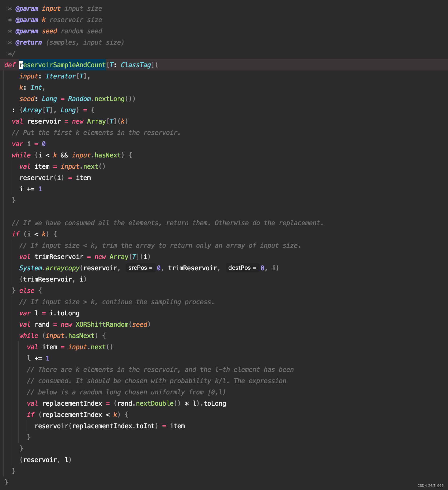Click the Iterator[T] type in input parameter
The width and height of the screenshot is (448, 490).
tap(66, 76)
